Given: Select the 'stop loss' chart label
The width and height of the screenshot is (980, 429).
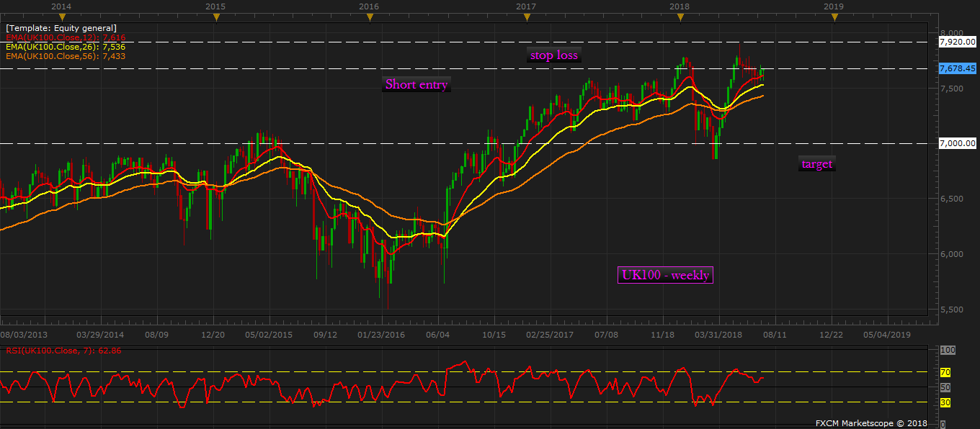Looking at the screenshot, I should [x=553, y=55].
